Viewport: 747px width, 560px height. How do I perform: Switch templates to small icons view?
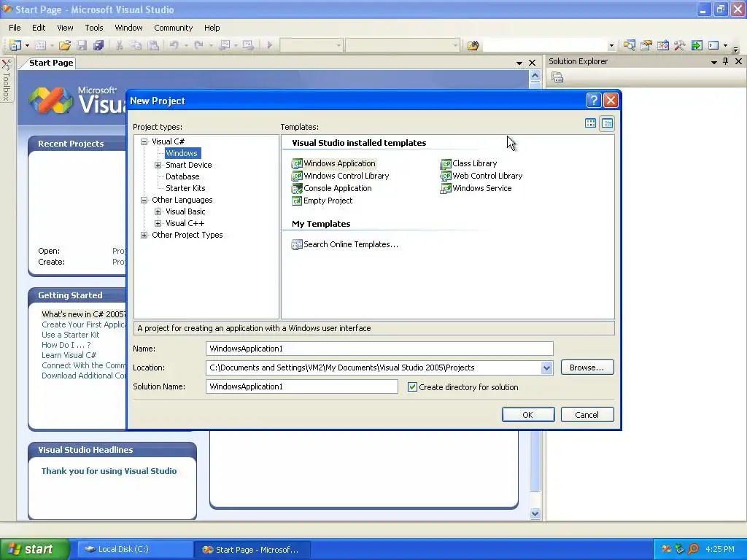click(607, 123)
